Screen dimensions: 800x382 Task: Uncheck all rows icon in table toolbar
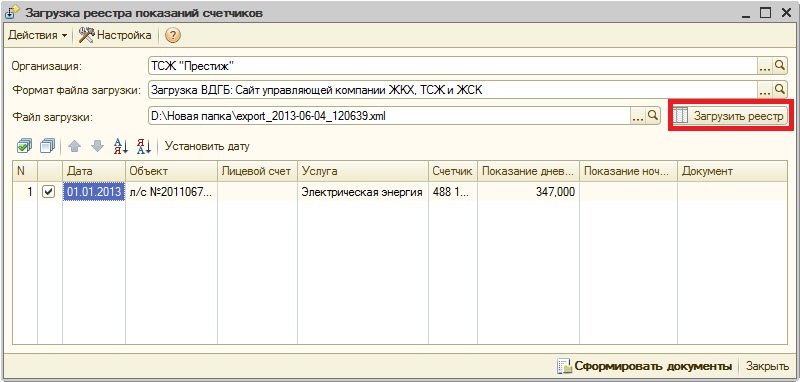(x=47, y=147)
